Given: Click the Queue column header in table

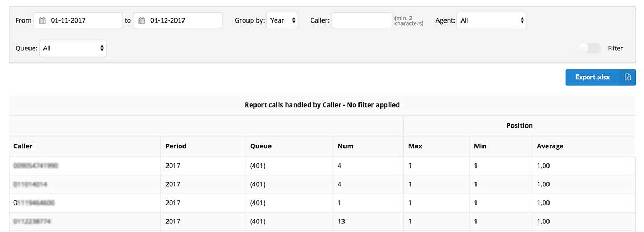Looking at the screenshot, I should [261, 146].
